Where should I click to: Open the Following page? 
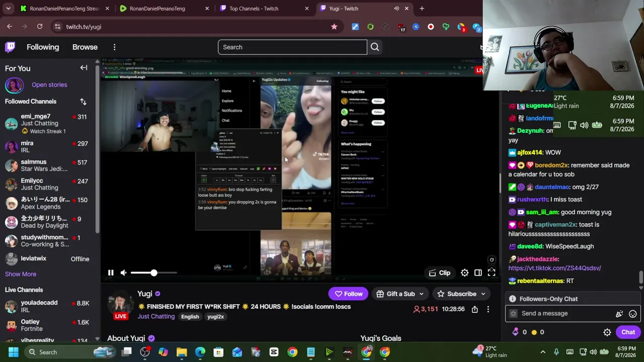43,47
